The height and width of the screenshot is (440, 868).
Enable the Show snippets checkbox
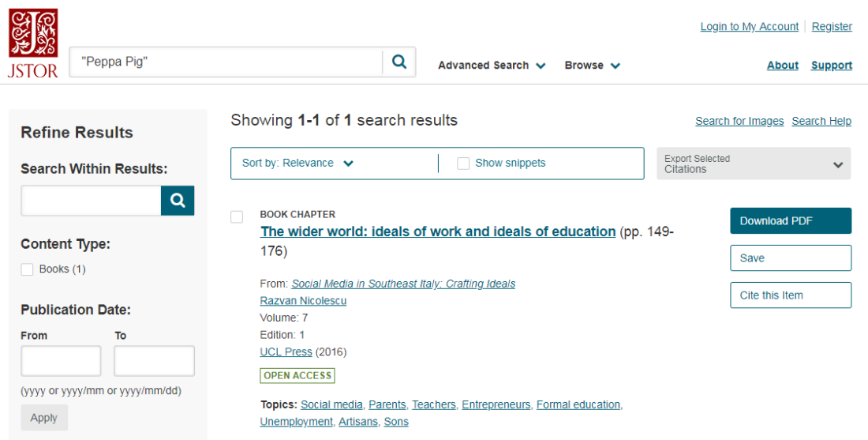pos(463,163)
